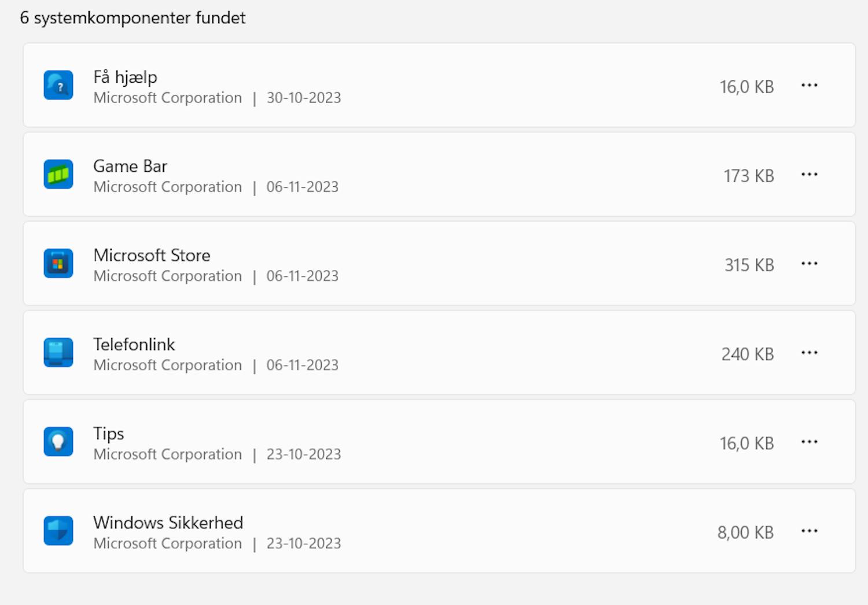Open more options for Få hjælp

point(810,84)
